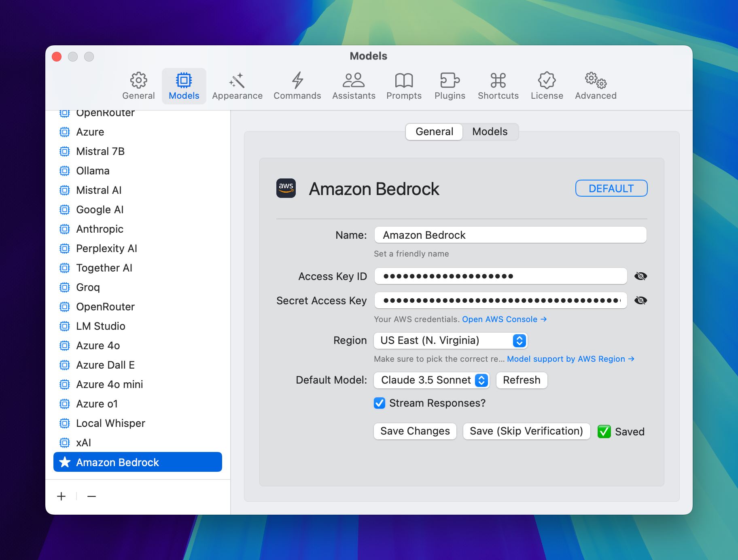Show the Secret Access Key

coord(641,300)
